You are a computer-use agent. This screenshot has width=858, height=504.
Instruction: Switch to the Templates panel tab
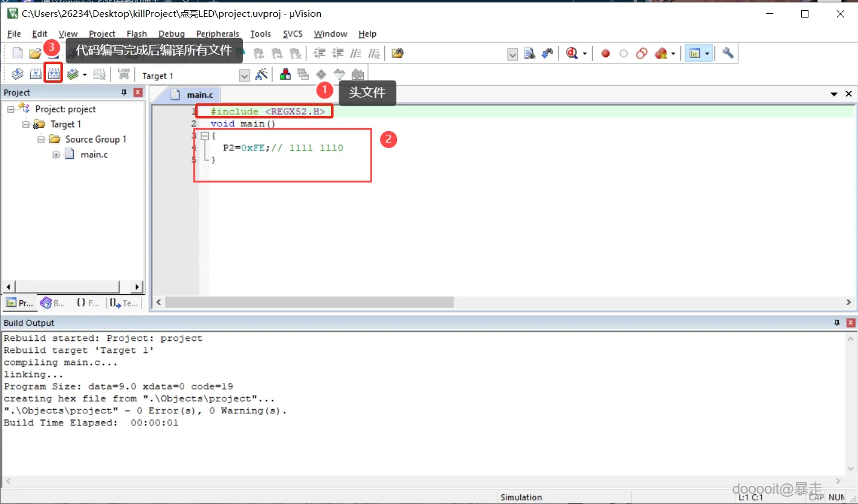pyautogui.click(x=124, y=303)
